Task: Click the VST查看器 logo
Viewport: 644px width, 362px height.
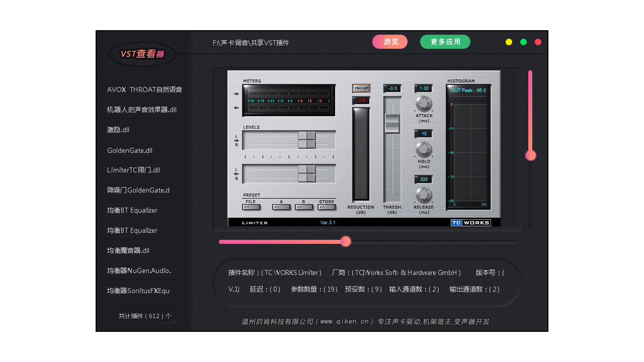Action: pos(142,54)
